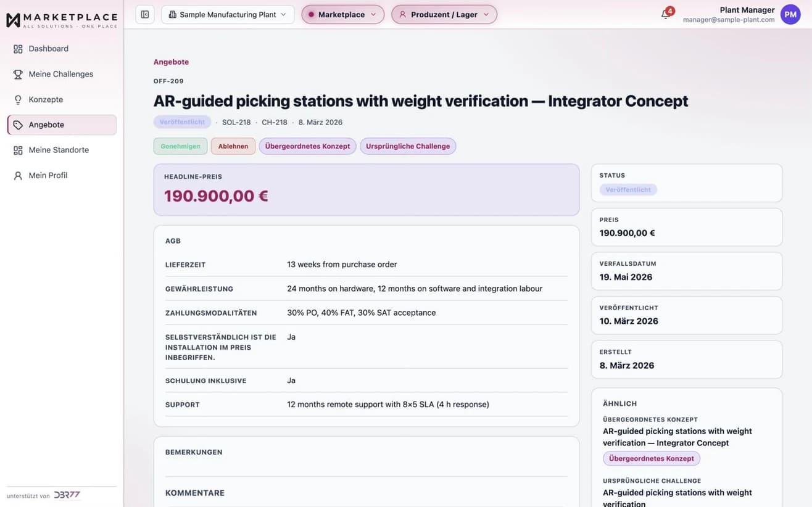Click the Dashboard grid icon
Image resolution: width=812 pixels, height=507 pixels.
tap(18, 49)
